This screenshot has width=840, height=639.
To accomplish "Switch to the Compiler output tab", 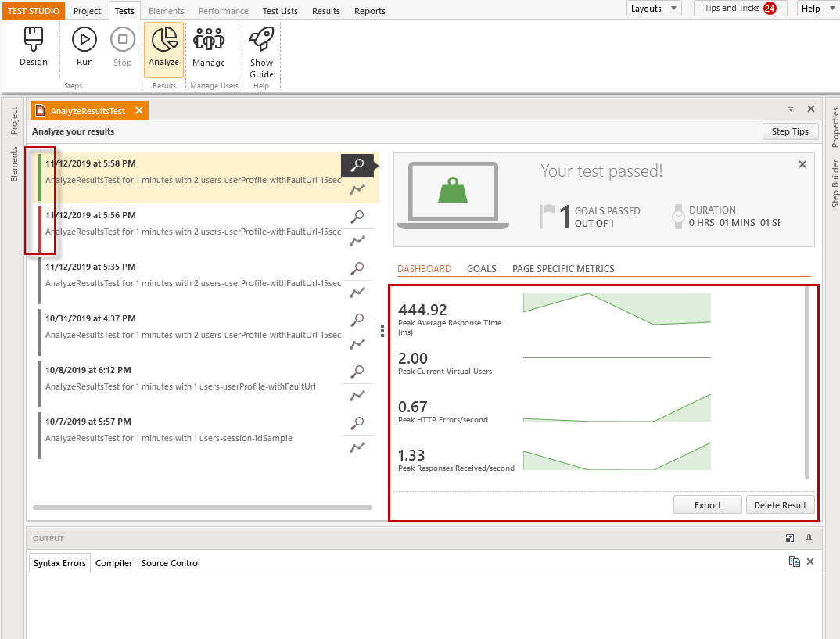I will (113, 563).
